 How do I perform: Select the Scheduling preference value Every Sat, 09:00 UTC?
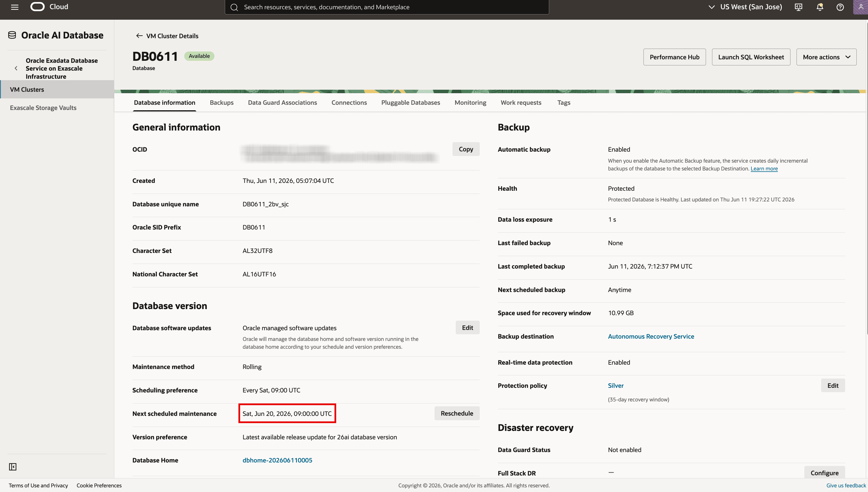coord(271,390)
